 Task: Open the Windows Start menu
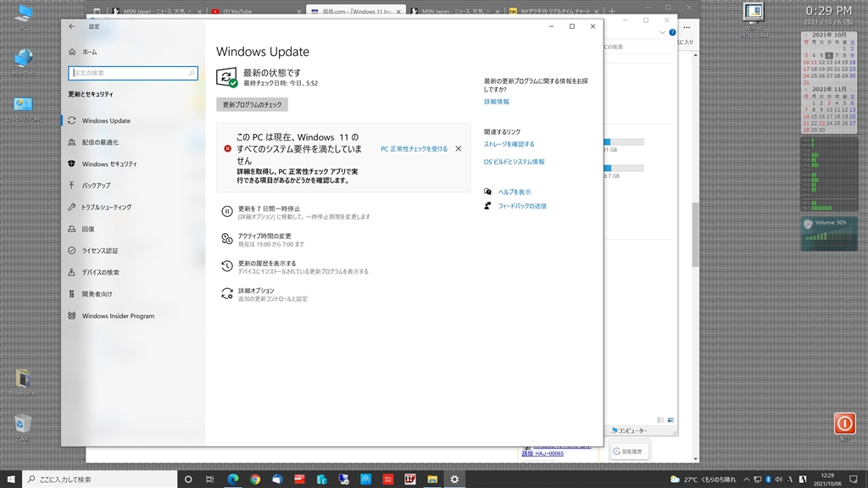click(x=10, y=480)
